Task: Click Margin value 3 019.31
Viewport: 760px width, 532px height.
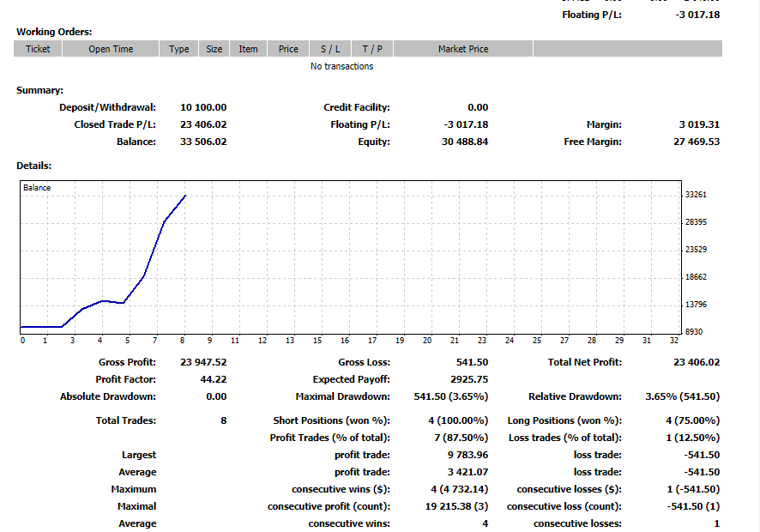Action: pyautogui.click(x=699, y=124)
